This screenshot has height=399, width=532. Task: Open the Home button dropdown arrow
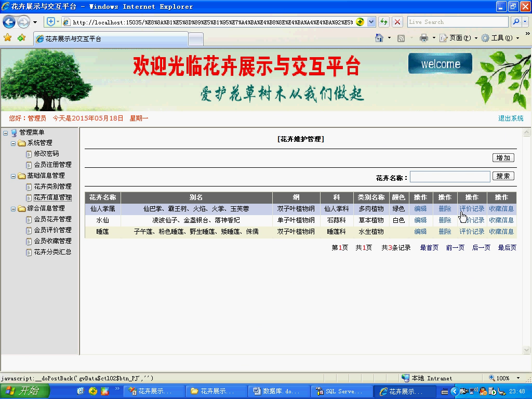point(389,38)
